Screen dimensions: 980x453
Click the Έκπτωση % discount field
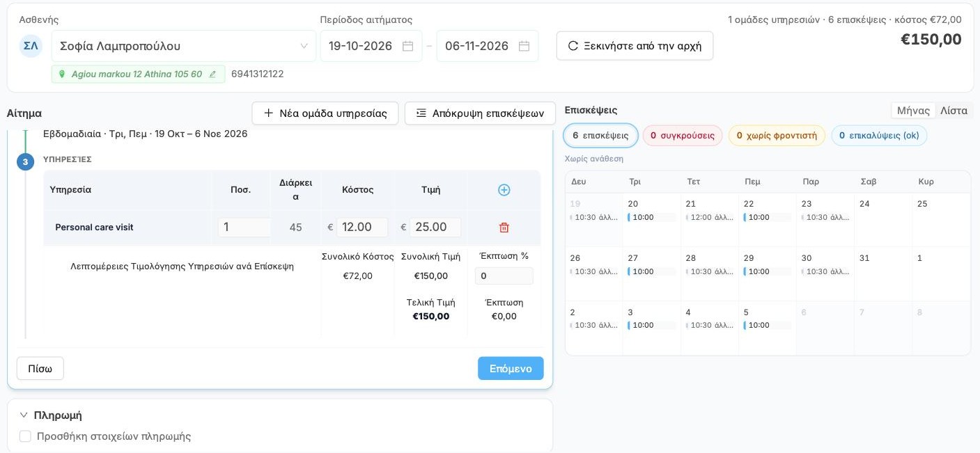click(x=504, y=276)
